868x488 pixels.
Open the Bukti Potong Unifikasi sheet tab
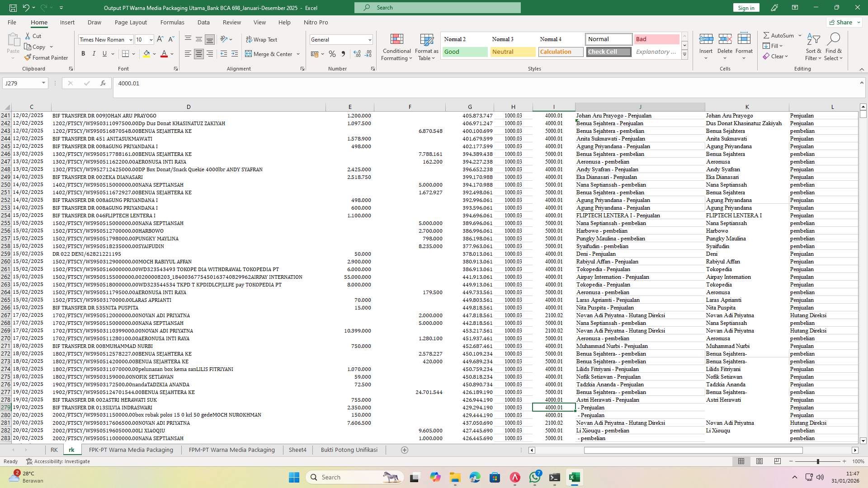(x=349, y=450)
